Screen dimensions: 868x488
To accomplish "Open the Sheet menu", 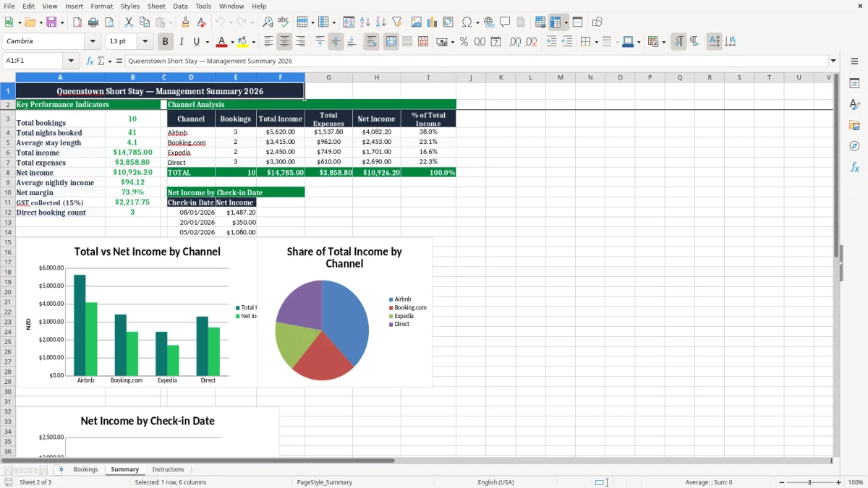I will pos(156,6).
